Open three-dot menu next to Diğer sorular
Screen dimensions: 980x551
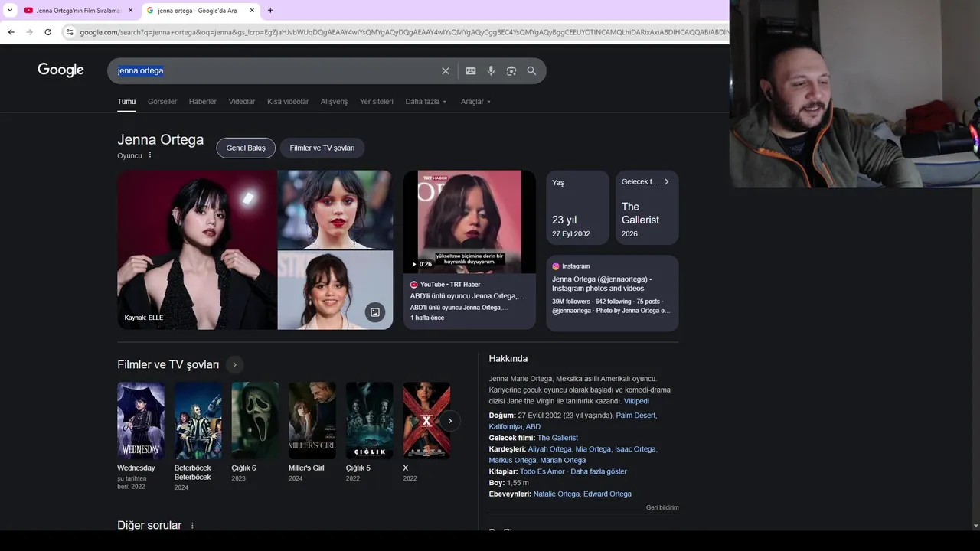pyautogui.click(x=192, y=526)
